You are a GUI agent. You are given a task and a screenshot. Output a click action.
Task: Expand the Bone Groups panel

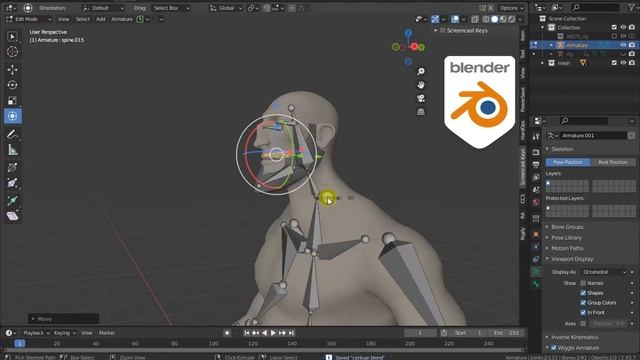click(x=567, y=227)
